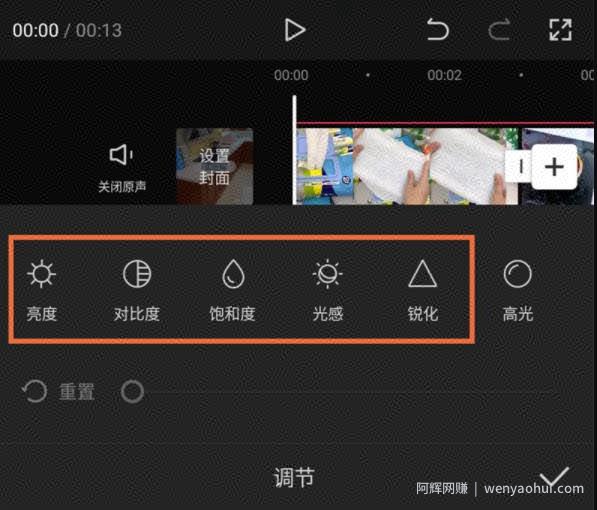Select the 亮度 brightness adjustment
This screenshot has height=510, width=597.
click(x=42, y=290)
